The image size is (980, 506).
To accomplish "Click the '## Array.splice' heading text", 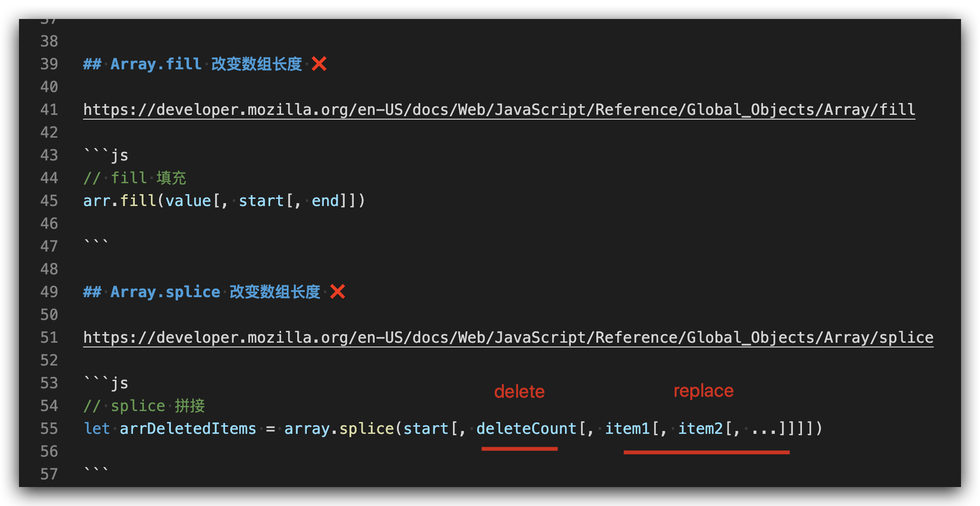I will (151, 292).
